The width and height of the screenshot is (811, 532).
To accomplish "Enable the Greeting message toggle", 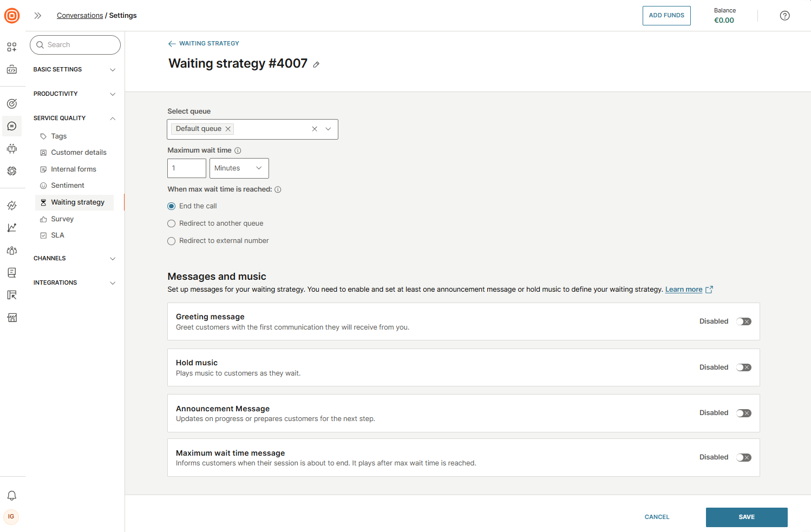I will (x=743, y=321).
